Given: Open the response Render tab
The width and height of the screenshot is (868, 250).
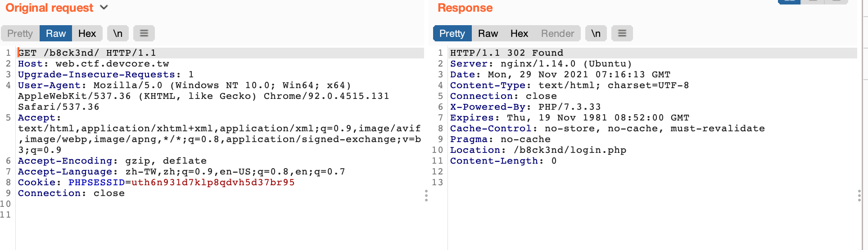Looking at the screenshot, I should tap(557, 34).
